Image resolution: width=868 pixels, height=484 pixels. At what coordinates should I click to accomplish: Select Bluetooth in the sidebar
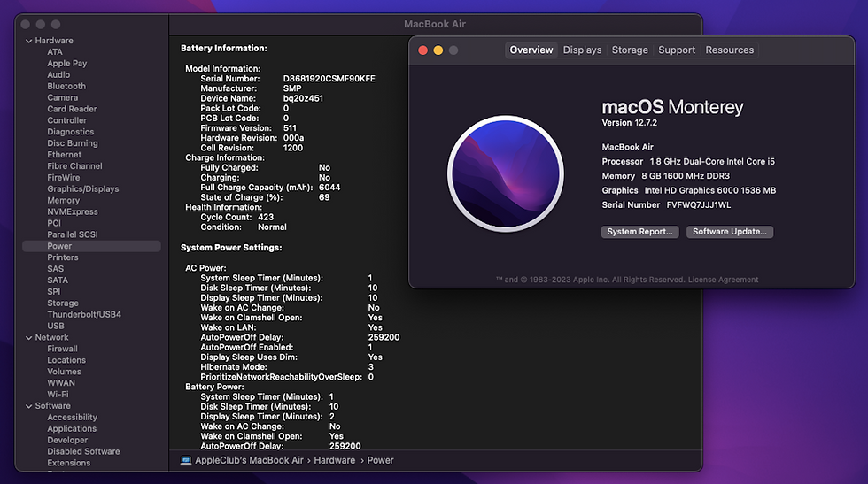click(66, 87)
